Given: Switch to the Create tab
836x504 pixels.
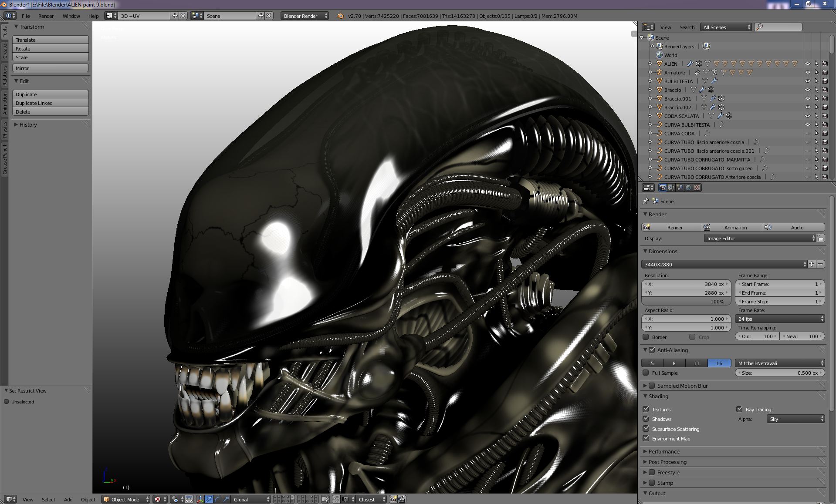Looking at the screenshot, I should coord(5,51).
